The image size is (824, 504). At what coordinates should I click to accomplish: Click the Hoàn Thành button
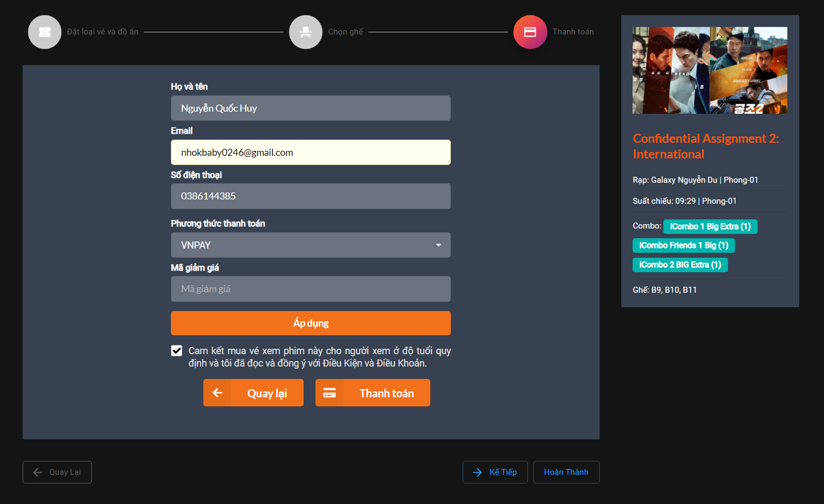click(566, 472)
